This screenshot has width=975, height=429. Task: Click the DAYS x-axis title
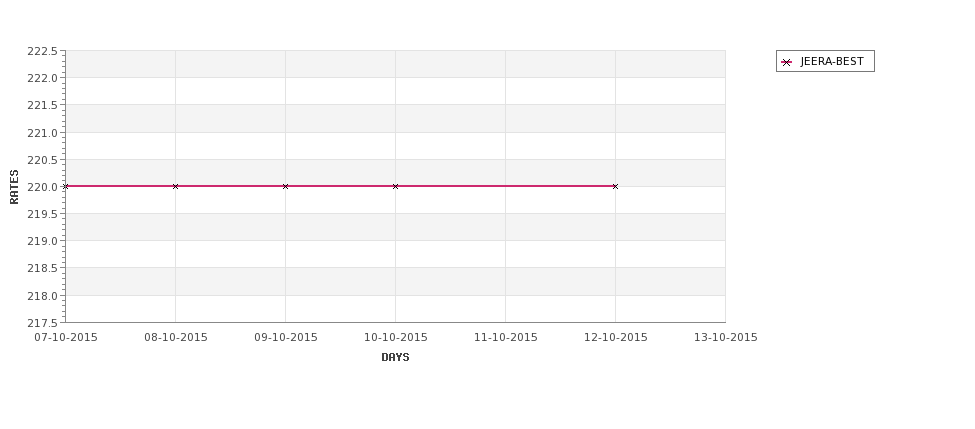(x=395, y=357)
